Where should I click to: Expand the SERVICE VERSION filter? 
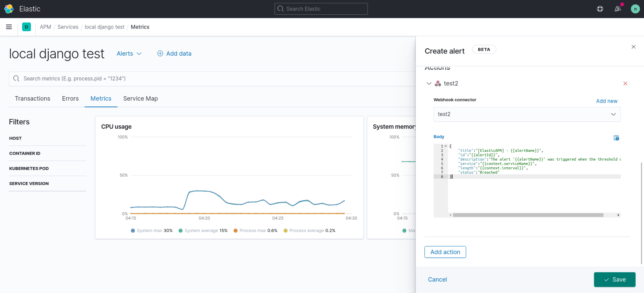pyautogui.click(x=48, y=184)
